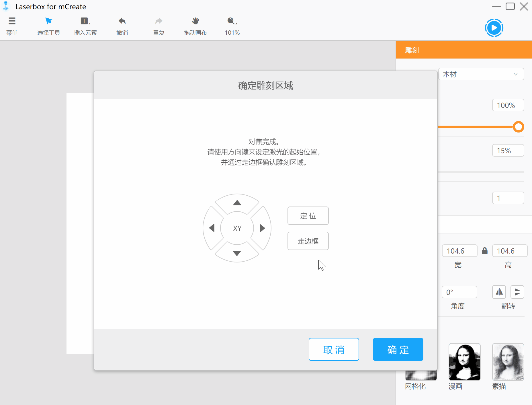Click the lock aspect ratio toggle
The height and width of the screenshot is (405, 532).
tap(485, 250)
